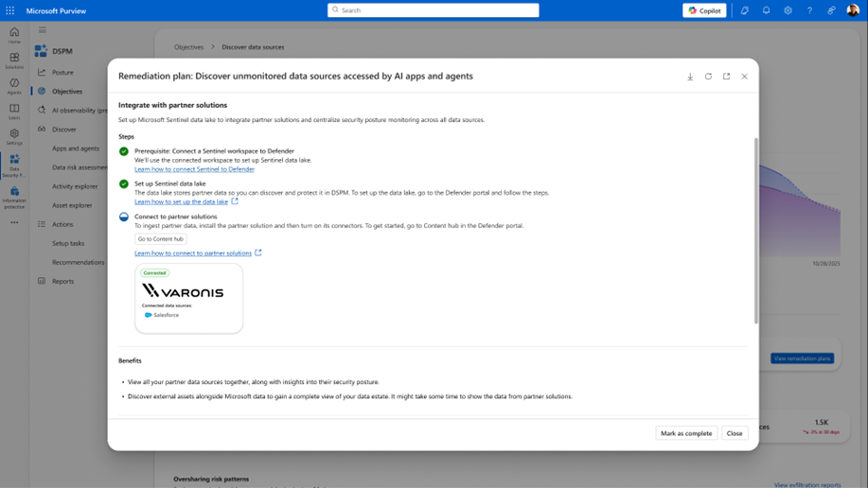Click the green check beside Sentinel workspace prerequisite
The image size is (868, 488).
(124, 151)
